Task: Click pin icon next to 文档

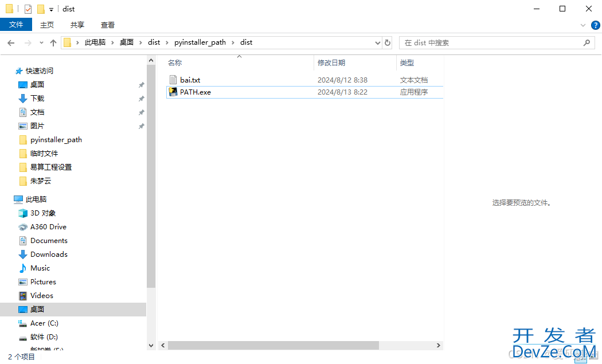Action: click(x=141, y=112)
